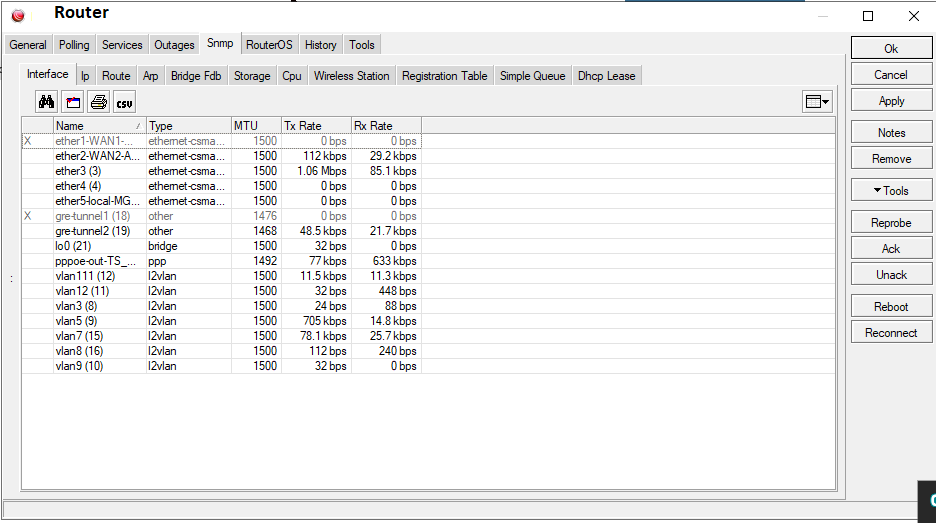Viewport: 936px width, 523px height.
Task: Click the Reprobe button
Action: (891, 223)
